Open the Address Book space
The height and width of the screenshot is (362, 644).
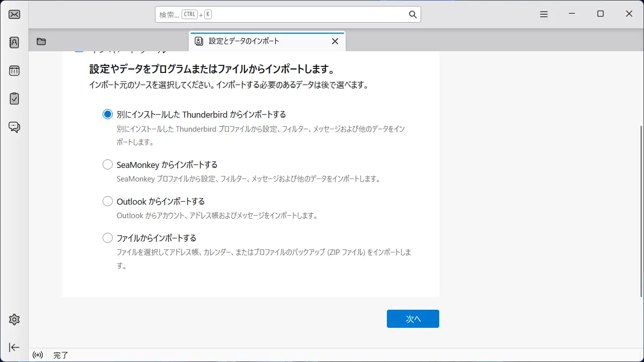tap(14, 42)
